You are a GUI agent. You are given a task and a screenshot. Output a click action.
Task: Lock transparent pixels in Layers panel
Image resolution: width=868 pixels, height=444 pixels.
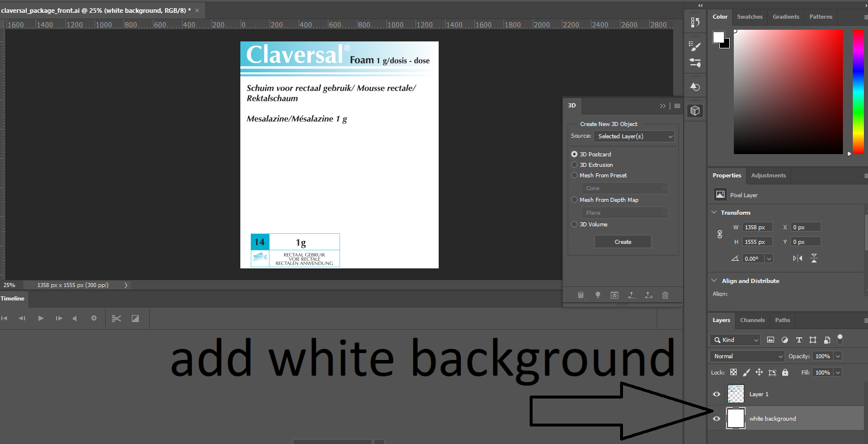click(x=734, y=372)
